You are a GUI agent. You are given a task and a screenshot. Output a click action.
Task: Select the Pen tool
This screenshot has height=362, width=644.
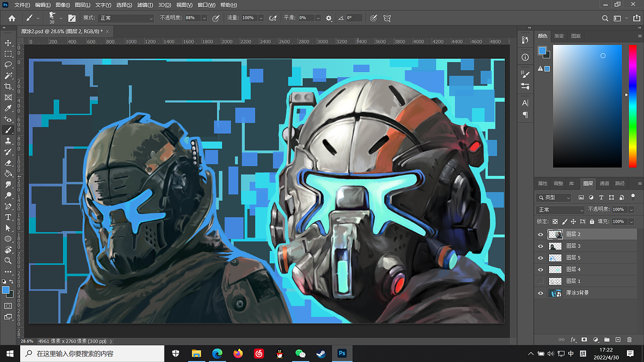click(8, 206)
